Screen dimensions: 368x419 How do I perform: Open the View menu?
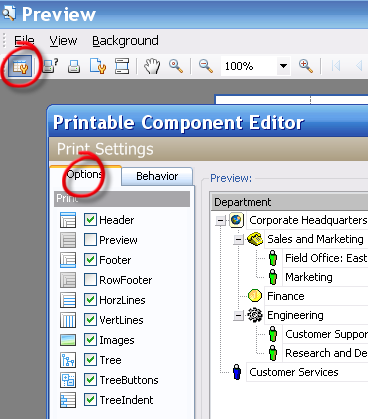(63, 41)
